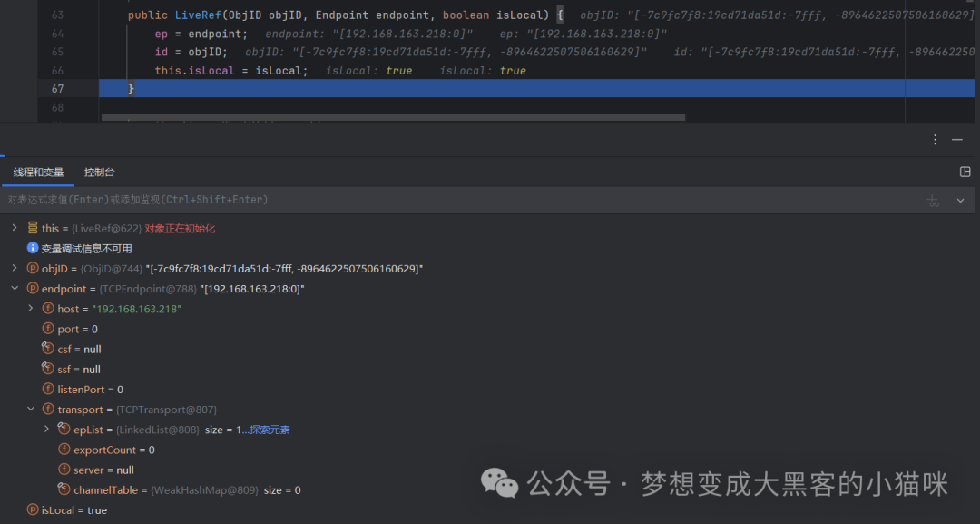The height and width of the screenshot is (524, 980).
Task: Expand the objID variable node
Action: point(15,268)
